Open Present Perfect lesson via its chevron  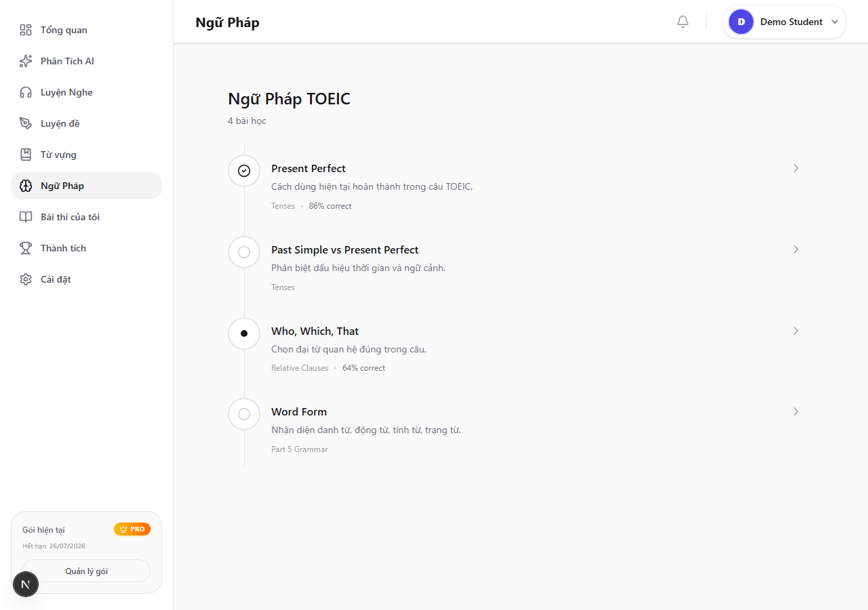point(796,168)
